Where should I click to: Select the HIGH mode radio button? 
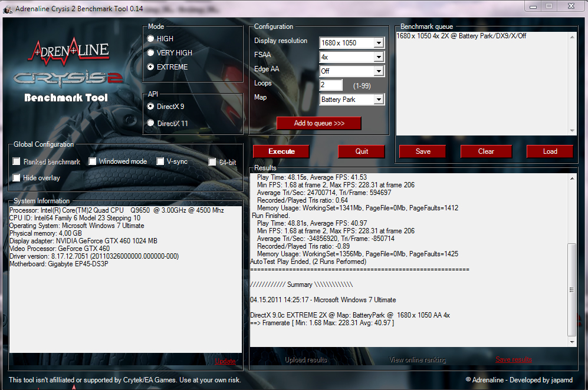coord(151,39)
